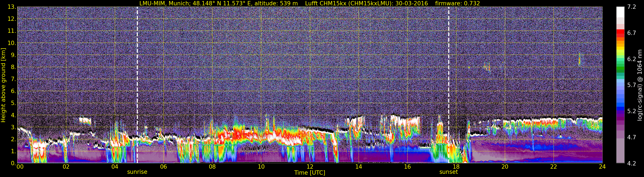644x177 pixels.
Task: Click the time axis tick '00'
Action: pos(20,167)
